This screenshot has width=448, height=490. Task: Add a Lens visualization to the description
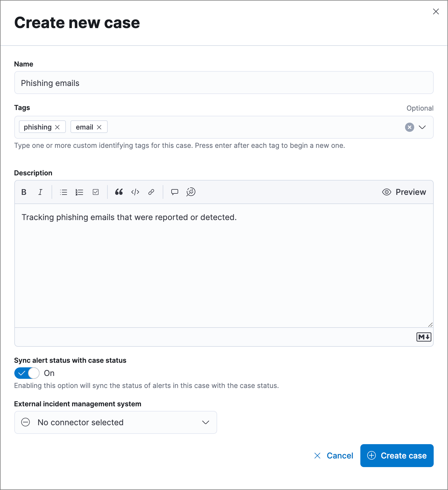[190, 192]
